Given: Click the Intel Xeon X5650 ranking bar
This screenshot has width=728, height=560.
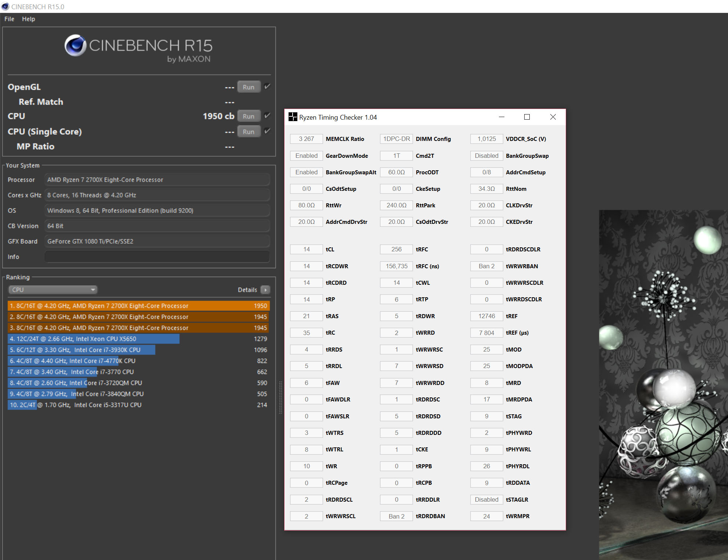Looking at the screenshot, I should [94, 339].
